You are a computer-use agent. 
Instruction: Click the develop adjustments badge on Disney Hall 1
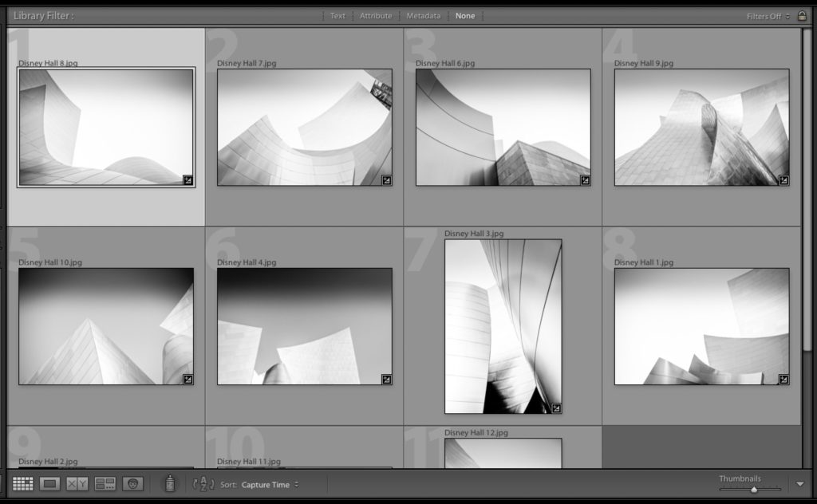point(783,380)
